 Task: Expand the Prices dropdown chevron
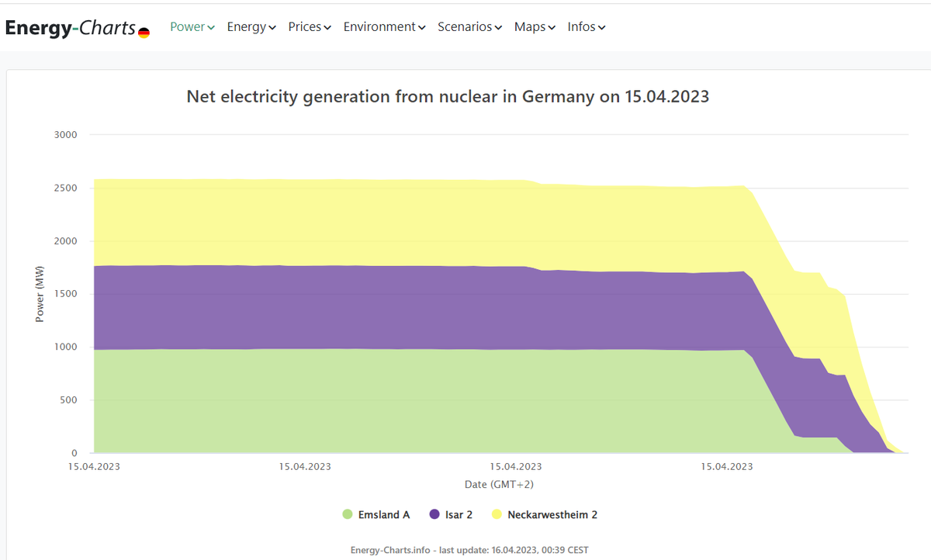327,28
